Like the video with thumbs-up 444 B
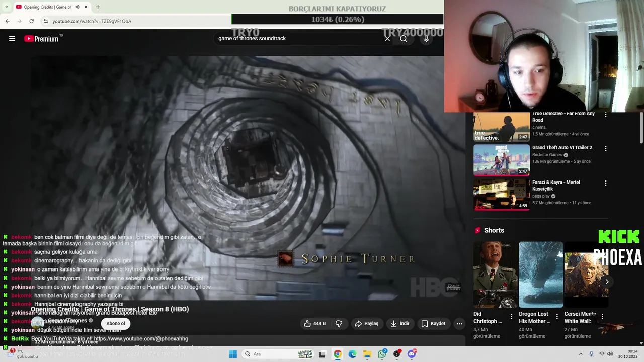Image resolution: width=644 pixels, height=362 pixels. coord(314,324)
